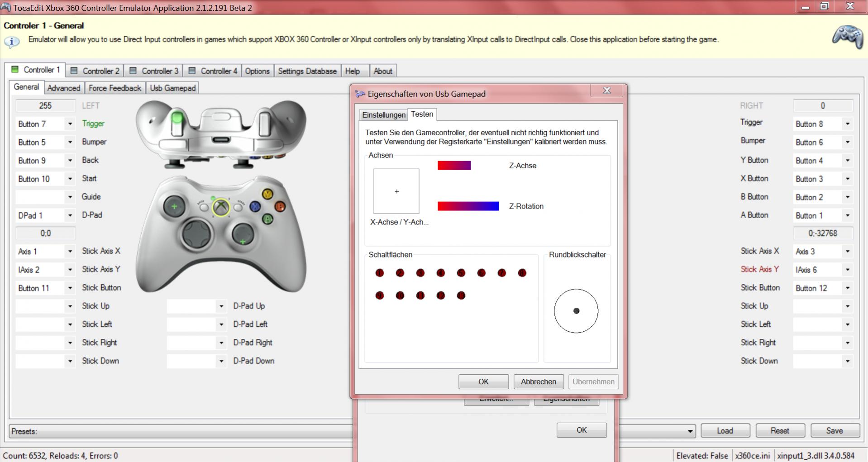
Task: Click the Z-Achse axis bar
Action: [x=454, y=166]
